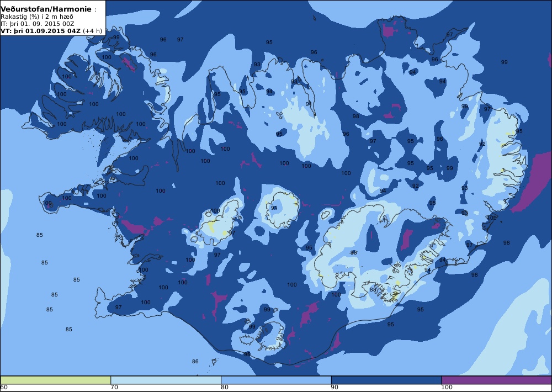
Task: Select the 'Rakastig (%) í 2 m hæð' line
Action: 37,17
